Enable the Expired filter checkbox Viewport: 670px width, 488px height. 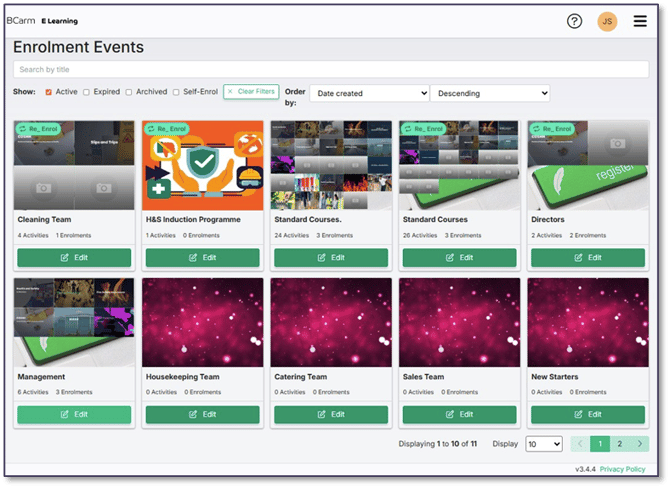pyautogui.click(x=87, y=92)
